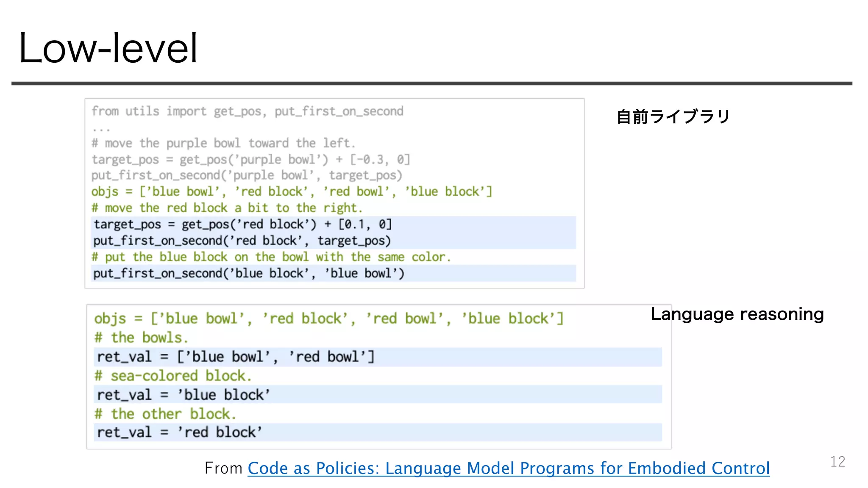868x488 pixels.
Task: Click the line 'target_pos = get_pos('purple bowl') + [-0.3, 0]'
Action: coord(251,160)
